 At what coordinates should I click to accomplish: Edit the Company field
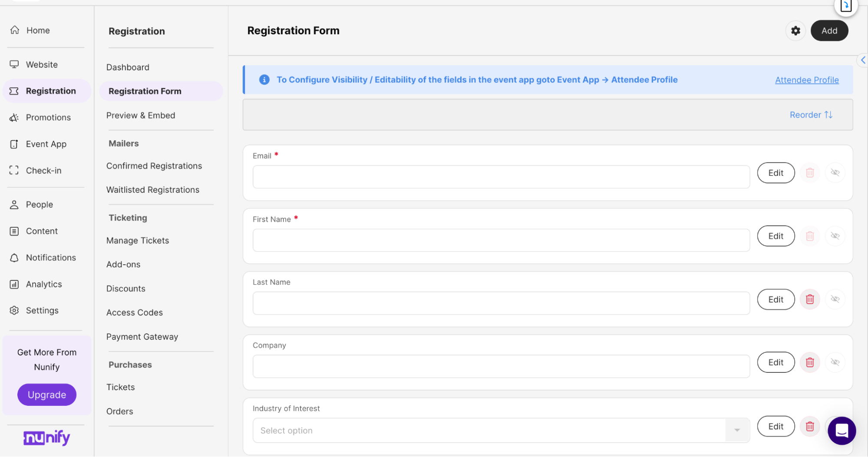[776, 362]
